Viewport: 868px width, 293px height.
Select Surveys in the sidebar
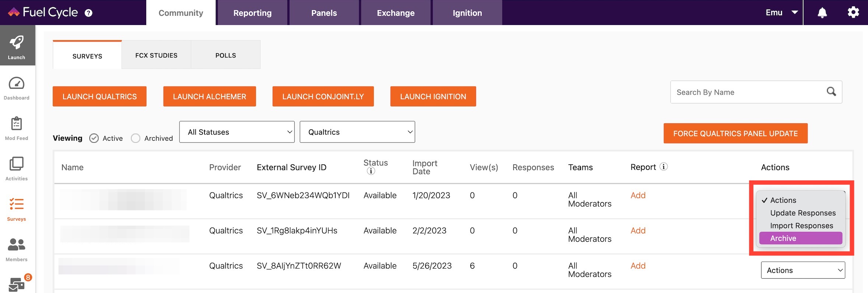coord(17,209)
